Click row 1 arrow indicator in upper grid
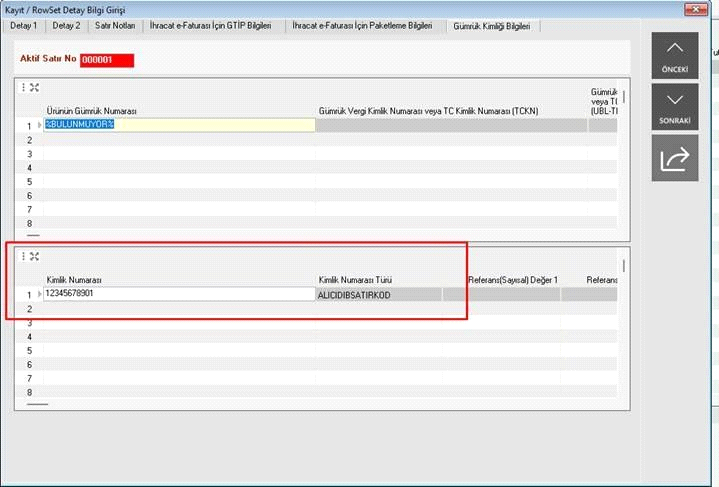Screen dimensions: 719x487 click(40, 125)
